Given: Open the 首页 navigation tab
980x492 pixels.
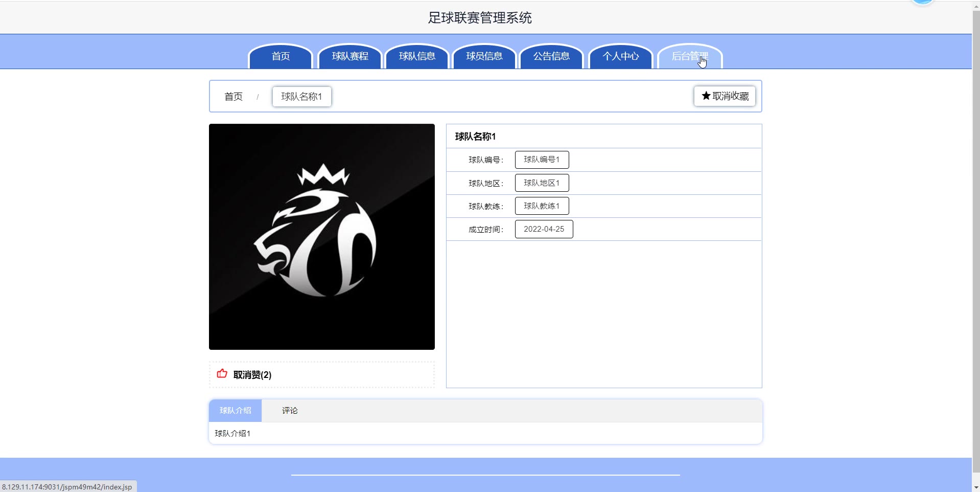Looking at the screenshot, I should pyautogui.click(x=281, y=56).
